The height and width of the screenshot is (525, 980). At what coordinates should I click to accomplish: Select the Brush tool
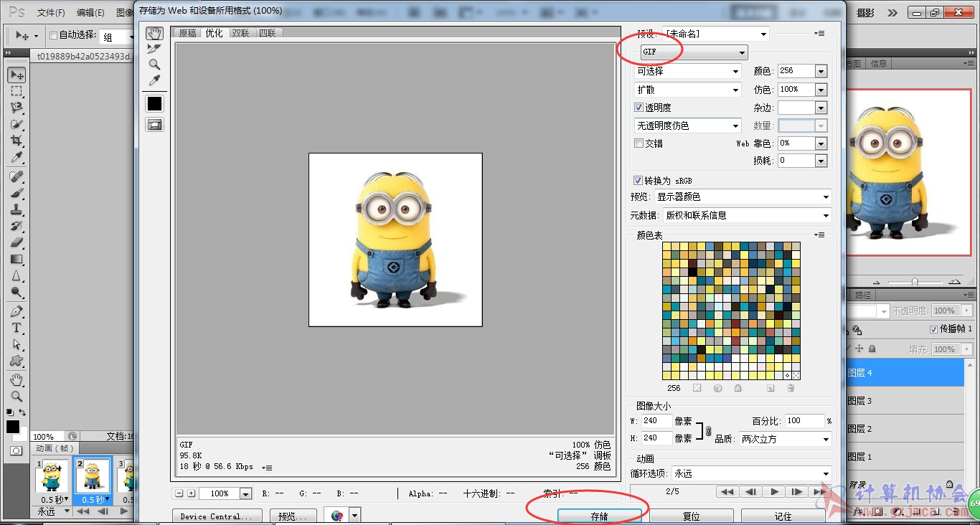point(17,193)
